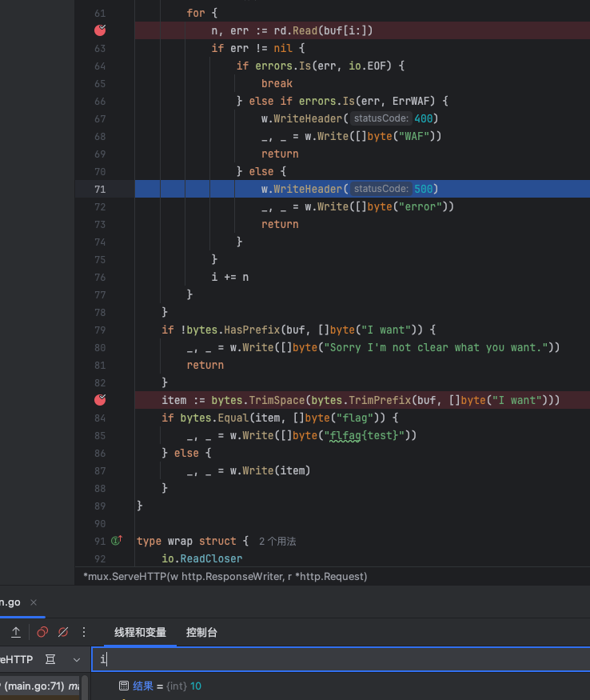
Task: Click the "error" string on line 72
Action: (420, 206)
